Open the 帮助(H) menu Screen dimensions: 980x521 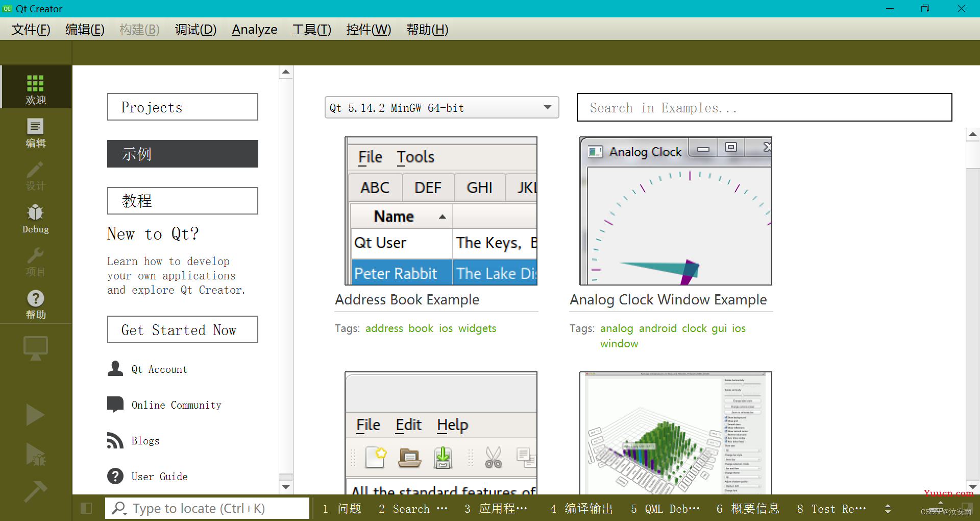coord(427,30)
